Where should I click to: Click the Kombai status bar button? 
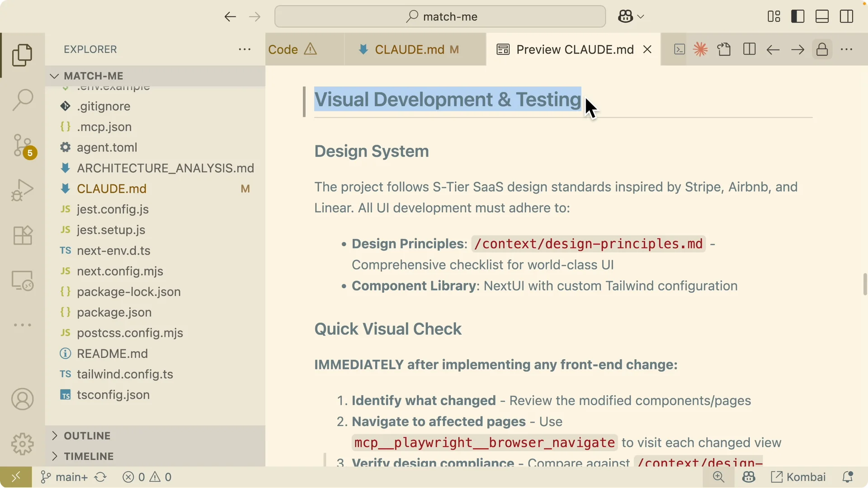798,477
